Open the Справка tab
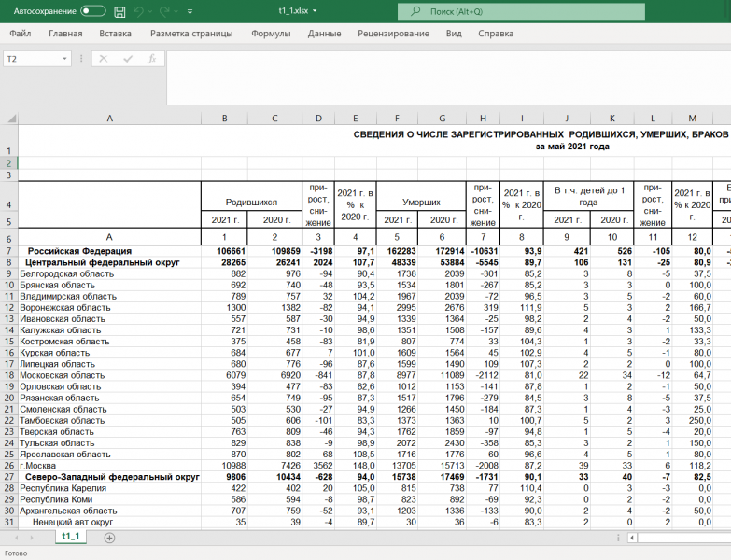 click(496, 34)
